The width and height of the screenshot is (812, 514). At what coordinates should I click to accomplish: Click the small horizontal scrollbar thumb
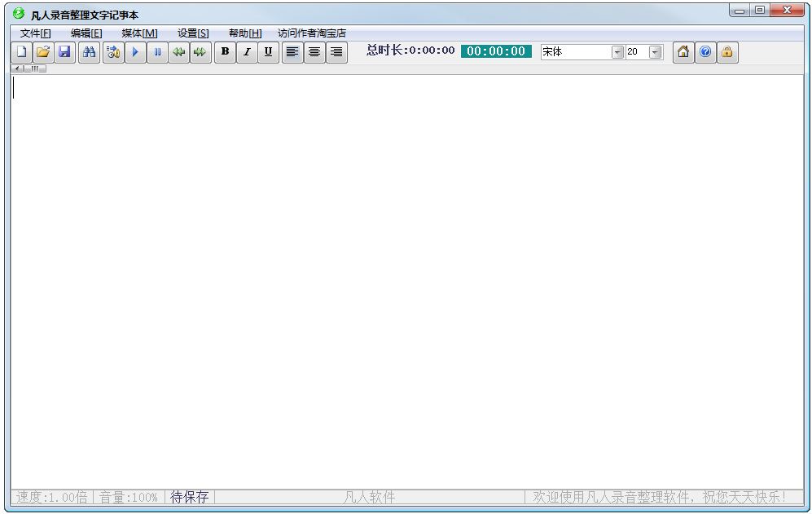click(35, 68)
